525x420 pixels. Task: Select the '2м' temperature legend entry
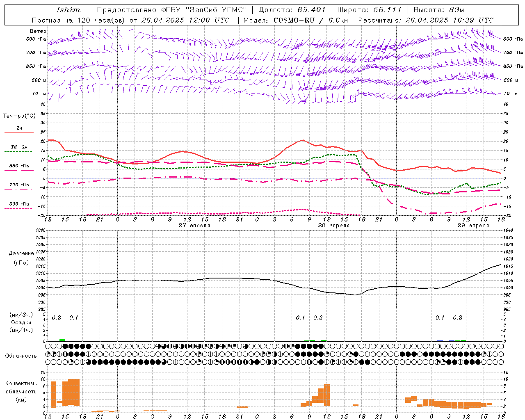pyautogui.click(x=19, y=128)
